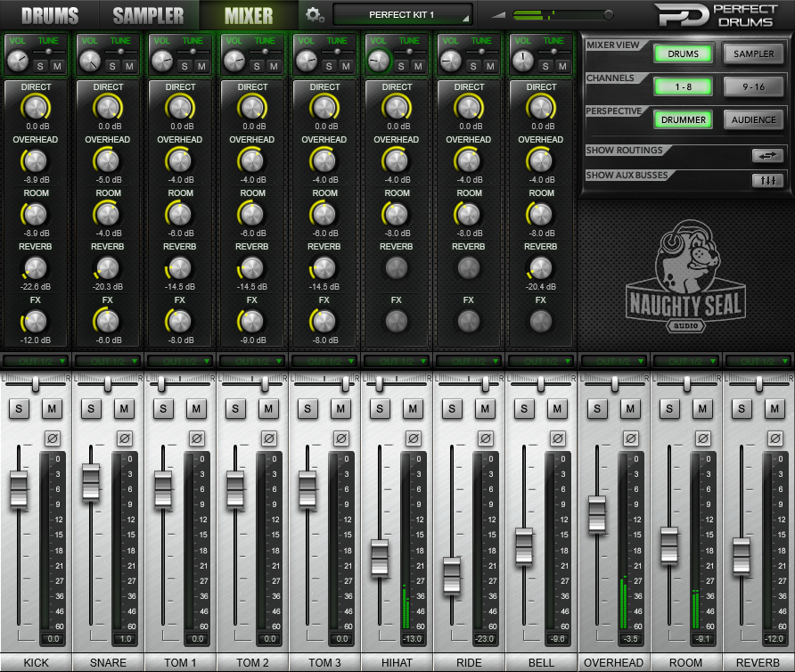
Task: Click the Kick Direct level knob
Action: [x=36, y=108]
